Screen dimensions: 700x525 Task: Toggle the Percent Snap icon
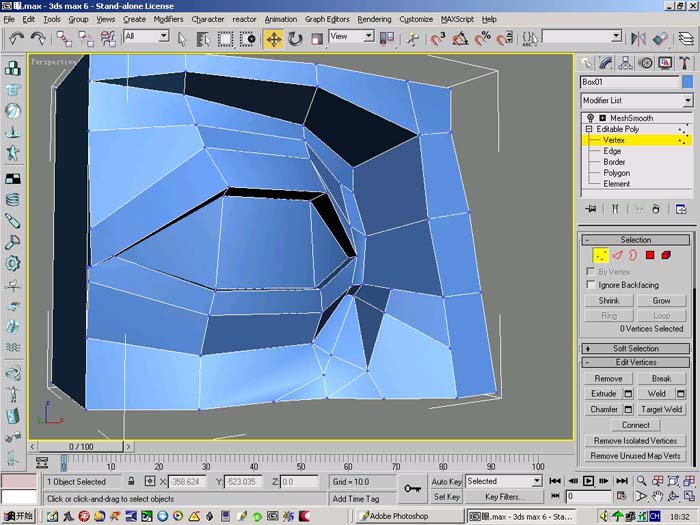point(482,39)
